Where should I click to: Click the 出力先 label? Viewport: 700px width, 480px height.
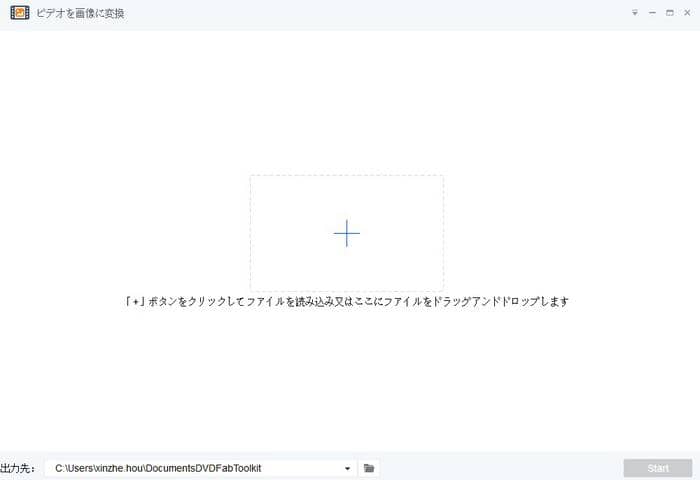tap(18, 468)
